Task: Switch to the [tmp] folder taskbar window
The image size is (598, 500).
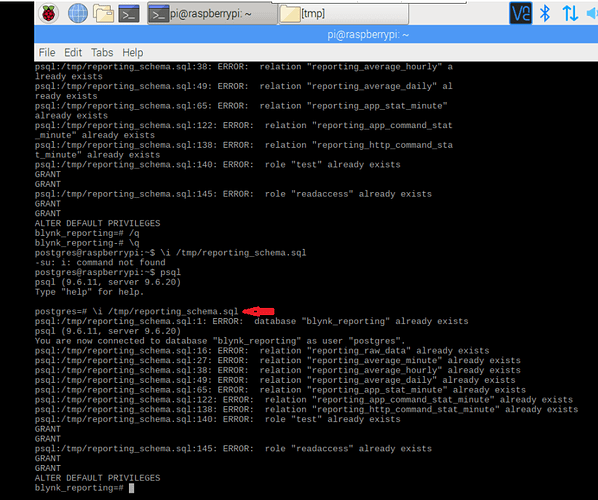Action: (343, 14)
